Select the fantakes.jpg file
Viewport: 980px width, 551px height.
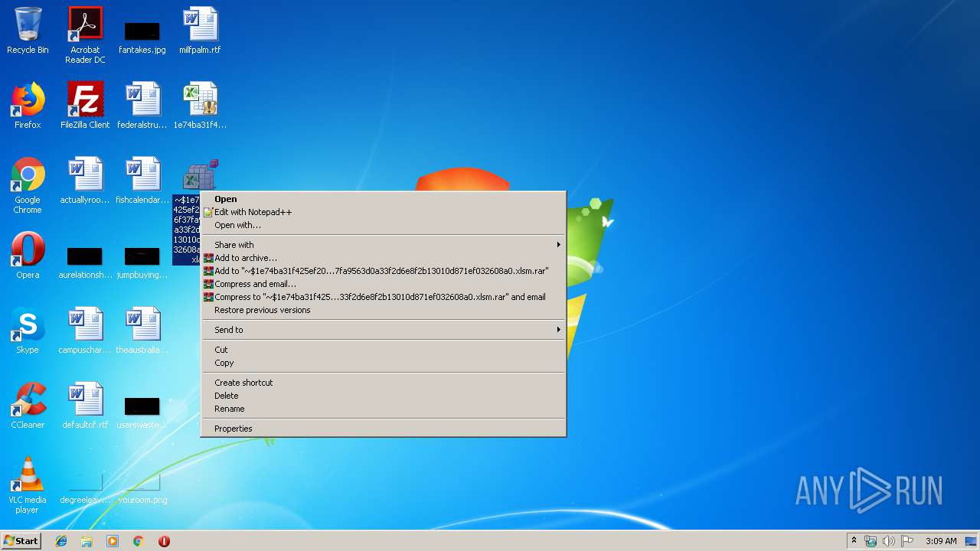[x=142, y=35]
